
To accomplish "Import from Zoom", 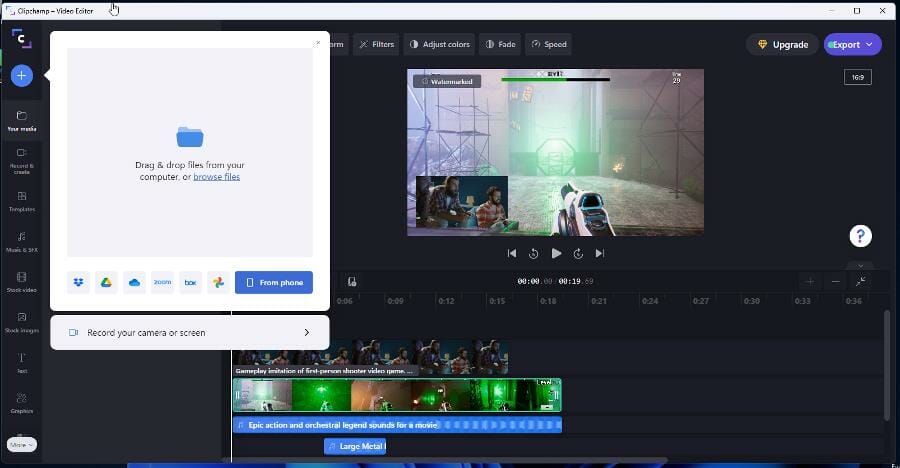I will [x=162, y=283].
